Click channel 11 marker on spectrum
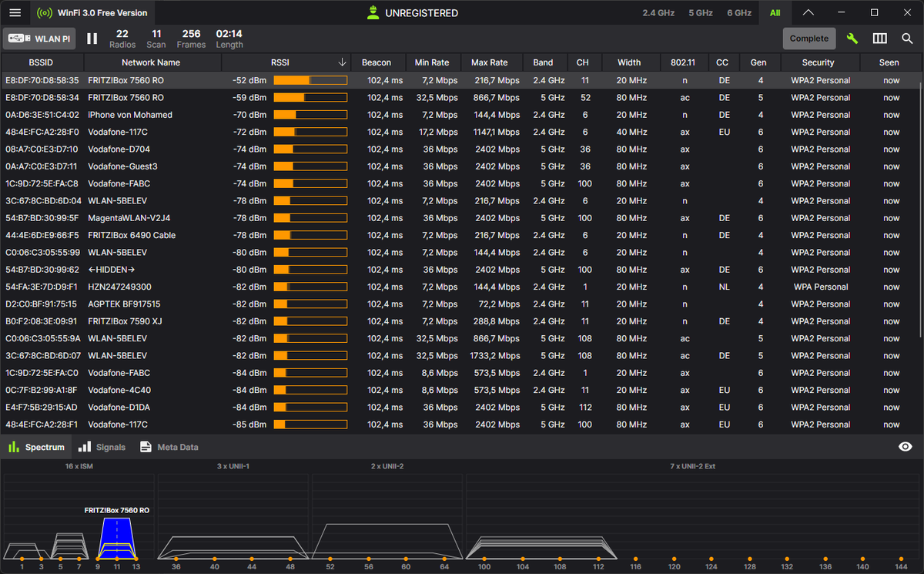The width and height of the screenshot is (924, 574). click(117, 559)
